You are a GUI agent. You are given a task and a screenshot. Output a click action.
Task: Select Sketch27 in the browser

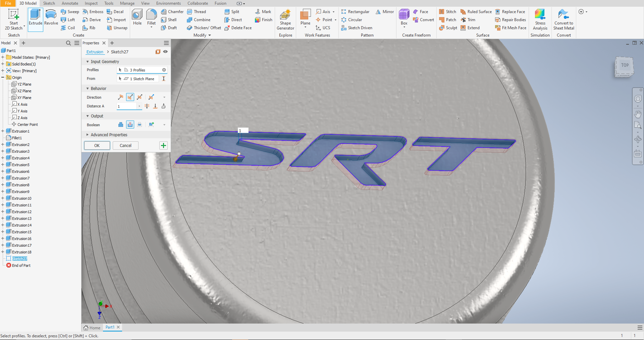click(x=19, y=259)
